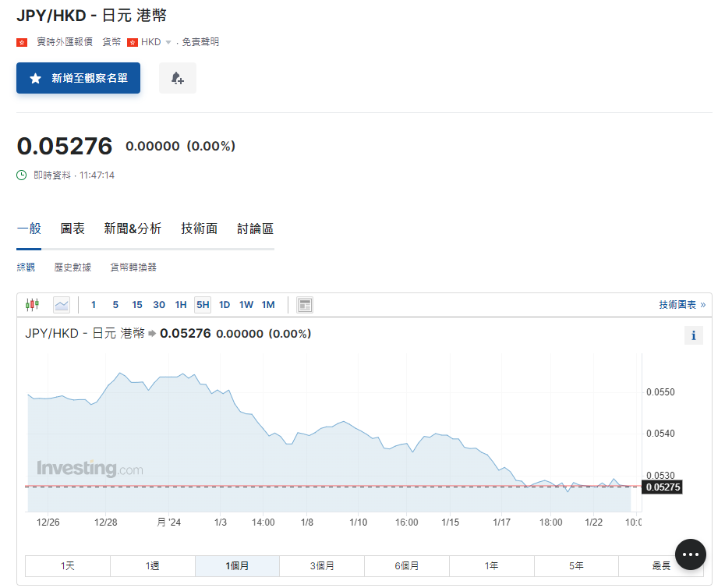This screenshot has width=725, height=588.
Task: Open the 技術面 tab
Action: [x=199, y=228]
